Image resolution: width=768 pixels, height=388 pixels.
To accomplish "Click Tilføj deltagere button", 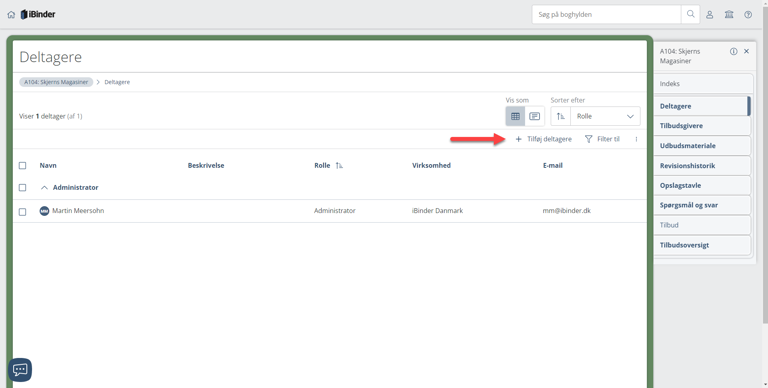I will click(x=544, y=139).
